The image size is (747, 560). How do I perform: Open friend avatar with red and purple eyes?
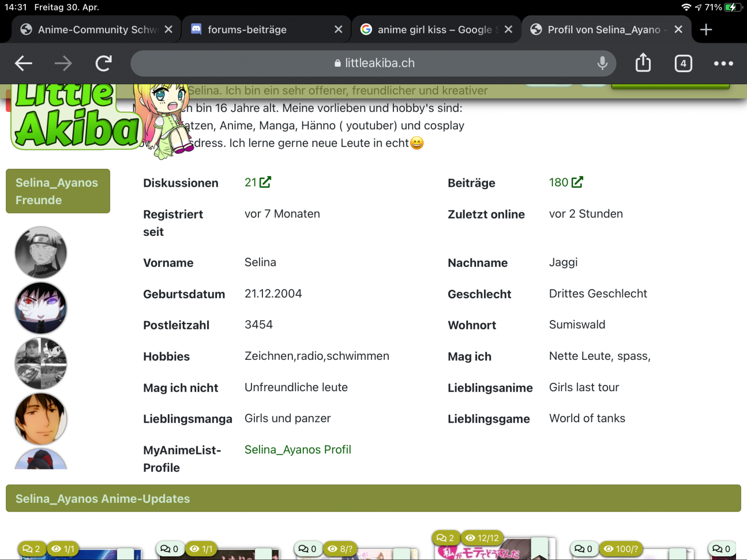41,308
